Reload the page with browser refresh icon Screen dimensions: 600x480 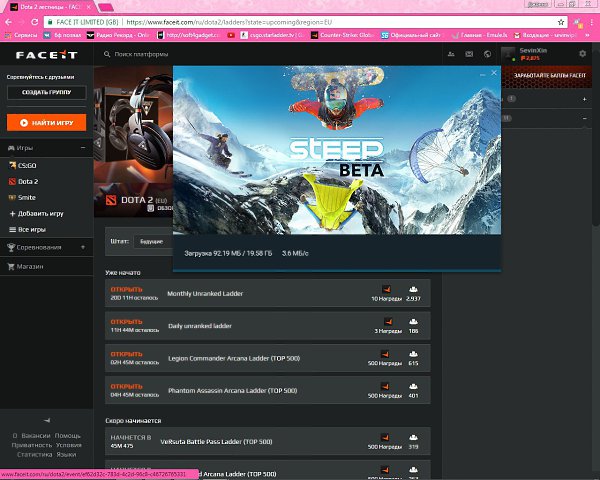[x=34, y=22]
